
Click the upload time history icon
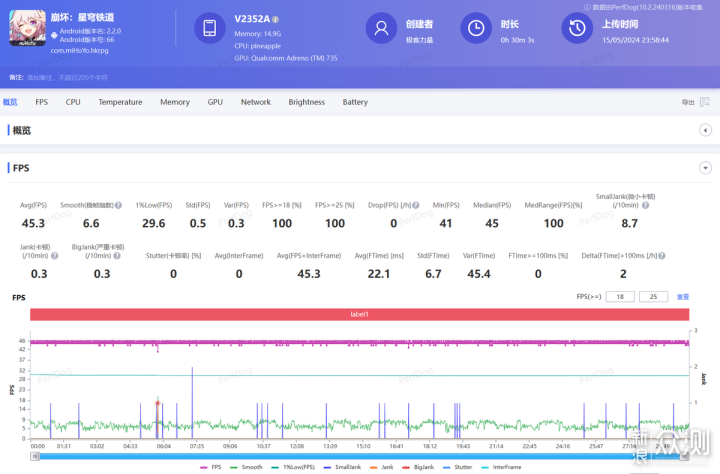[x=575, y=29]
